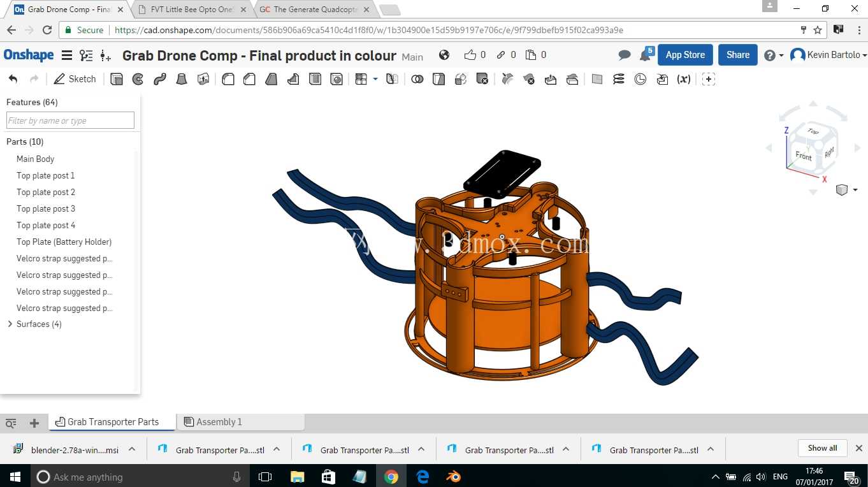868x487 pixels.
Task: Open the Variable (x) tool
Action: pyautogui.click(x=684, y=79)
